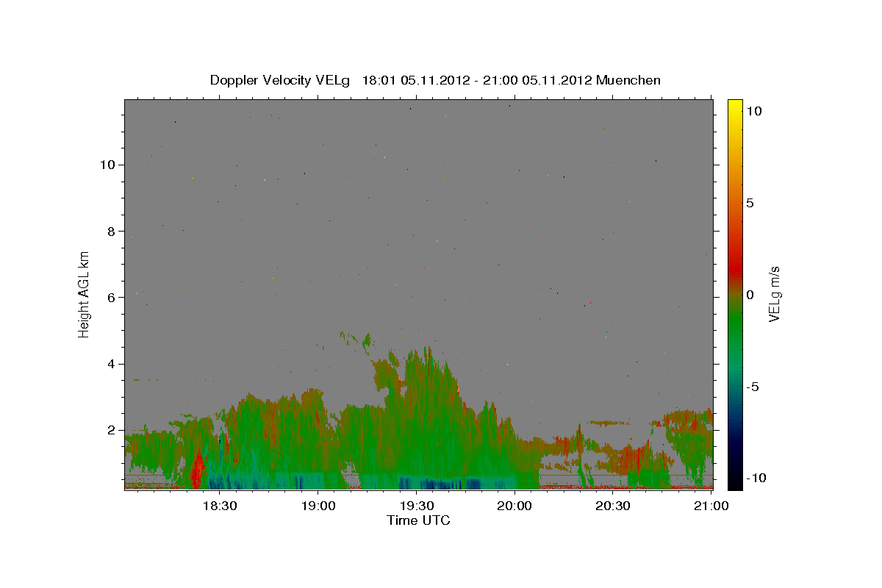Click the colorbar 5 tick label
This screenshot has height=588, width=882.
(750, 203)
